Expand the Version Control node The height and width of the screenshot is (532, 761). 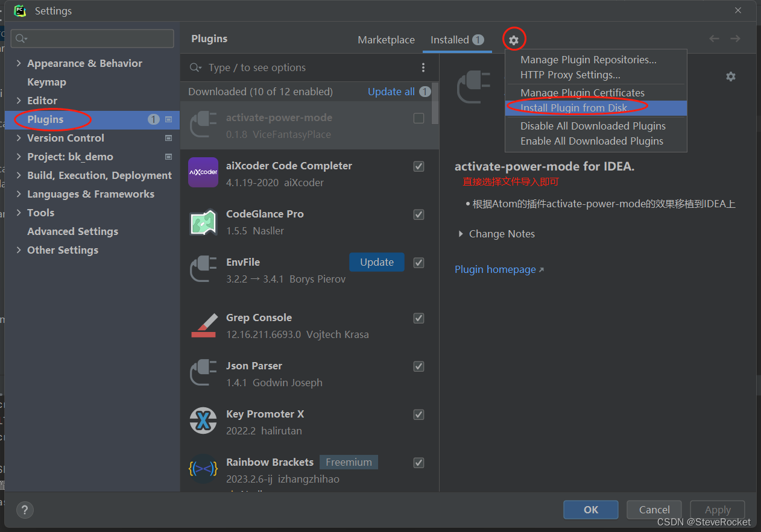tap(19, 138)
